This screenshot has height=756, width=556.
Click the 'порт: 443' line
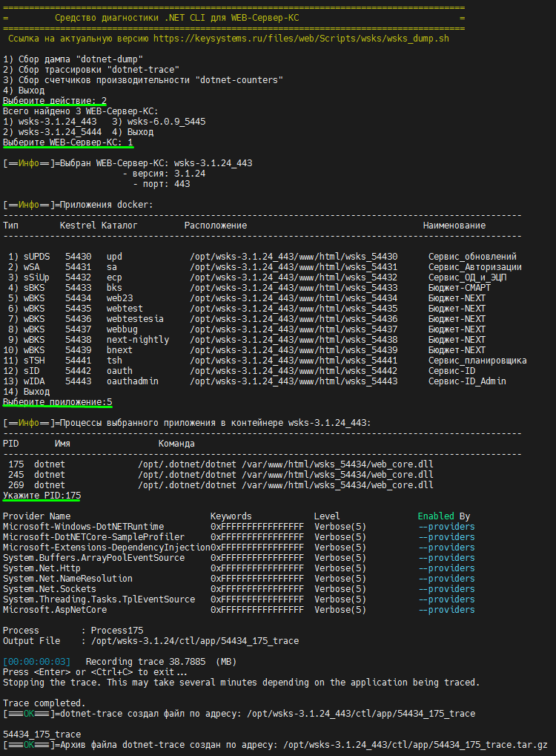162,184
